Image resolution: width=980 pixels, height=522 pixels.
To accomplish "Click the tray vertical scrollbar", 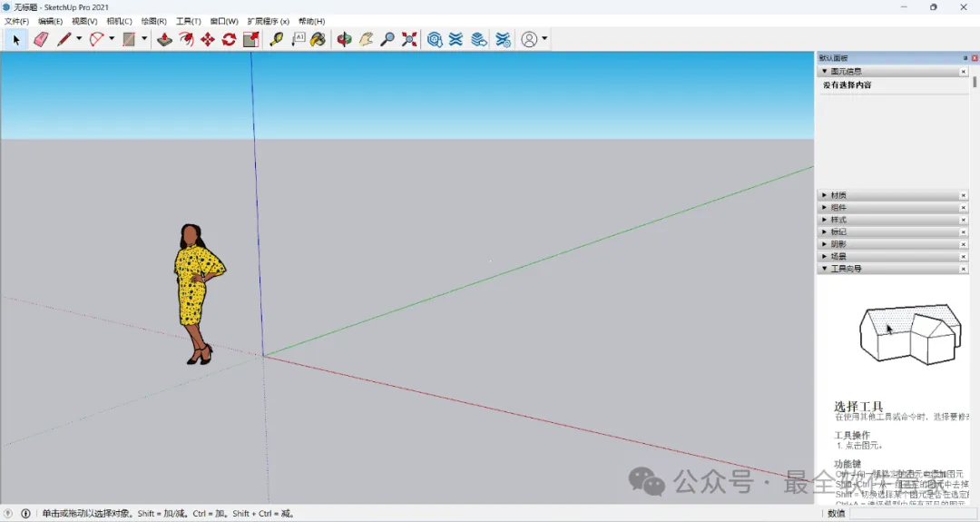I will pyautogui.click(x=975, y=82).
